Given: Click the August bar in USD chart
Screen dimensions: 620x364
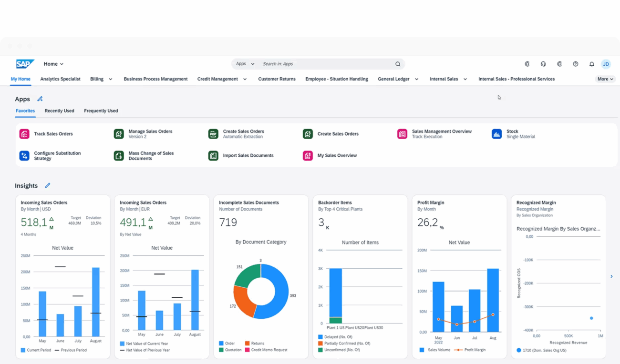Looking at the screenshot, I should [96, 302].
